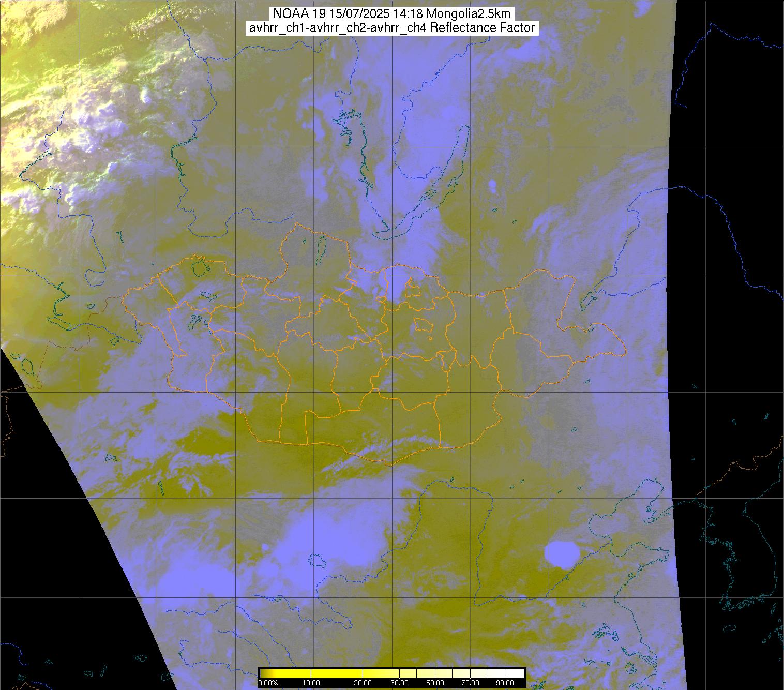The width and height of the screenshot is (784, 690).
Task: Click the '50.00' colorbar label
Action: [435, 683]
